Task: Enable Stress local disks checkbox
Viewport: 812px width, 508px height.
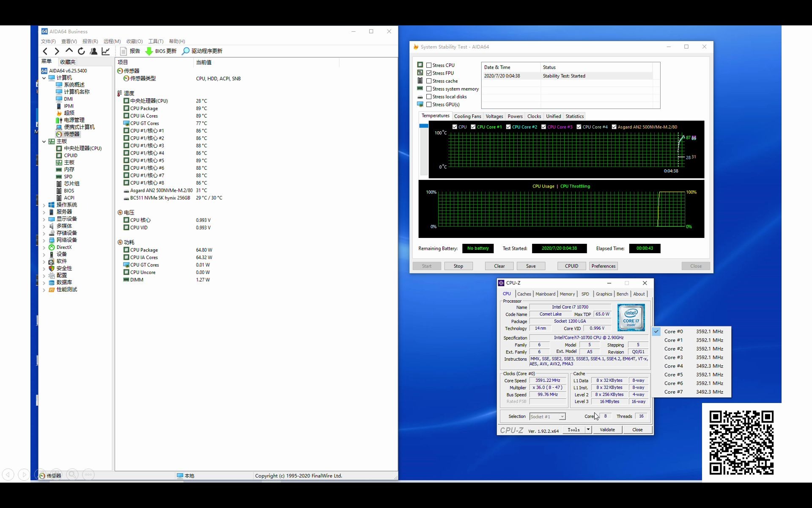Action: (x=429, y=97)
